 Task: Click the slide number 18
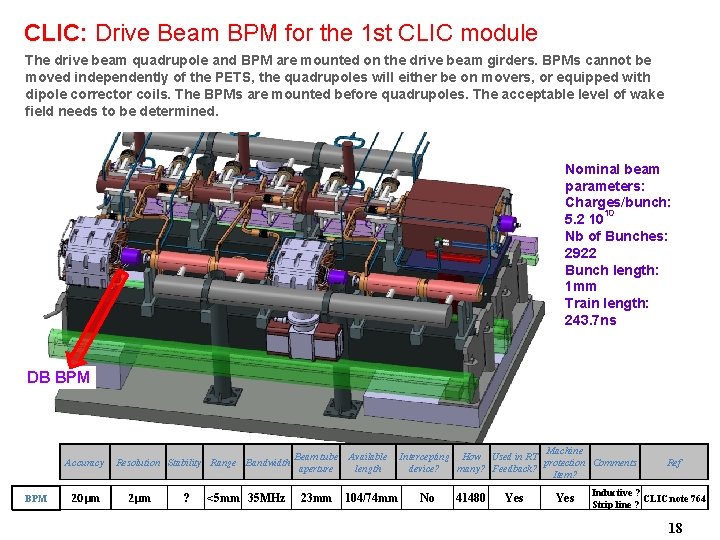(x=675, y=528)
